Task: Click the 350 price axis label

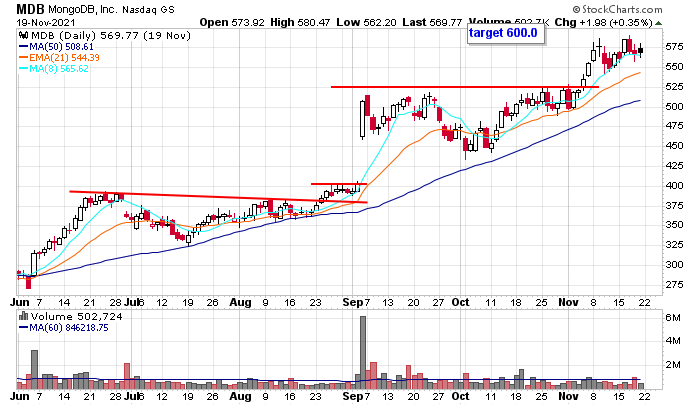Action: [674, 225]
